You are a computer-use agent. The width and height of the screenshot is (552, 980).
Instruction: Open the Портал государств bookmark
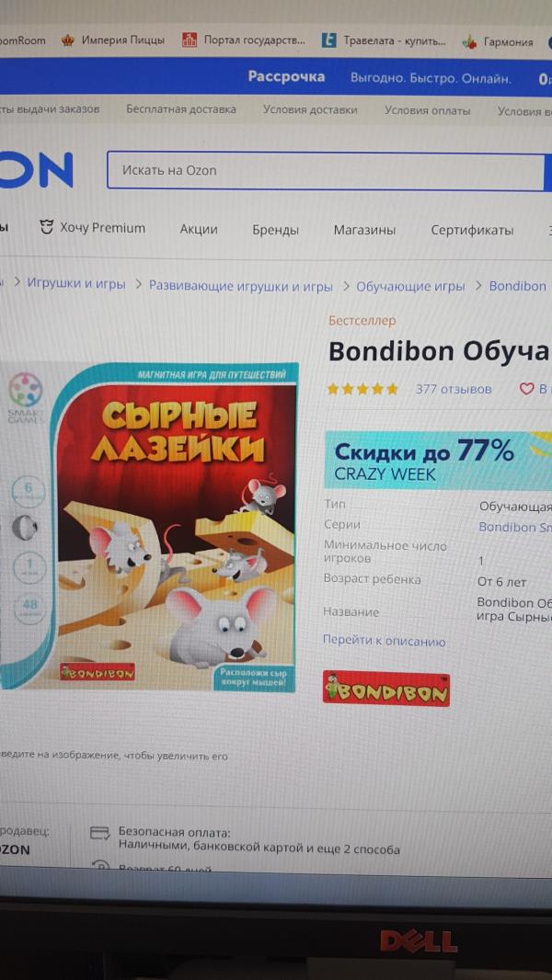click(243, 40)
